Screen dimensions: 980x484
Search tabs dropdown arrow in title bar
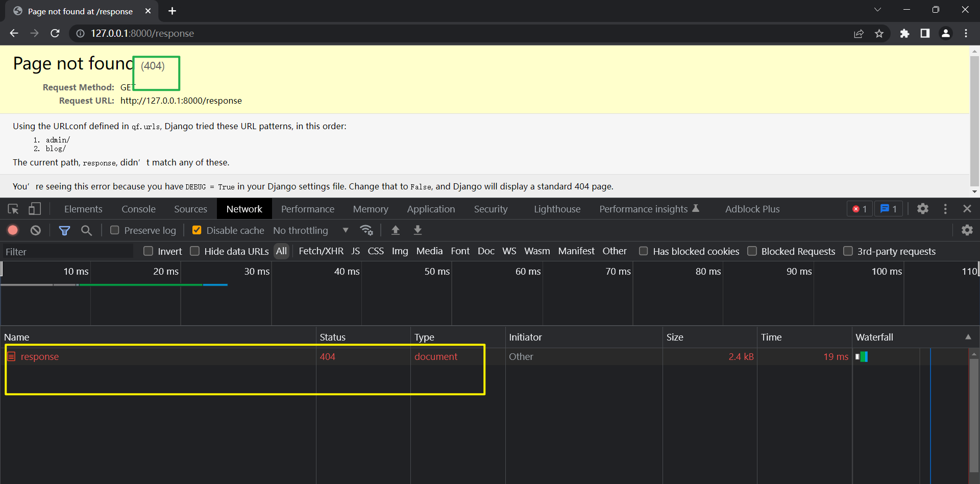tap(877, 10)
